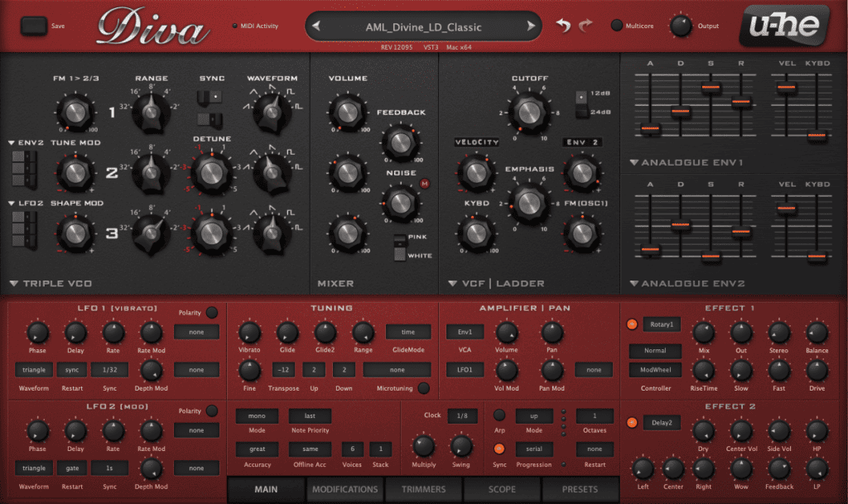Click oscillator 3 Waveform knob
848x504 pixels.
tap(272, 233)
